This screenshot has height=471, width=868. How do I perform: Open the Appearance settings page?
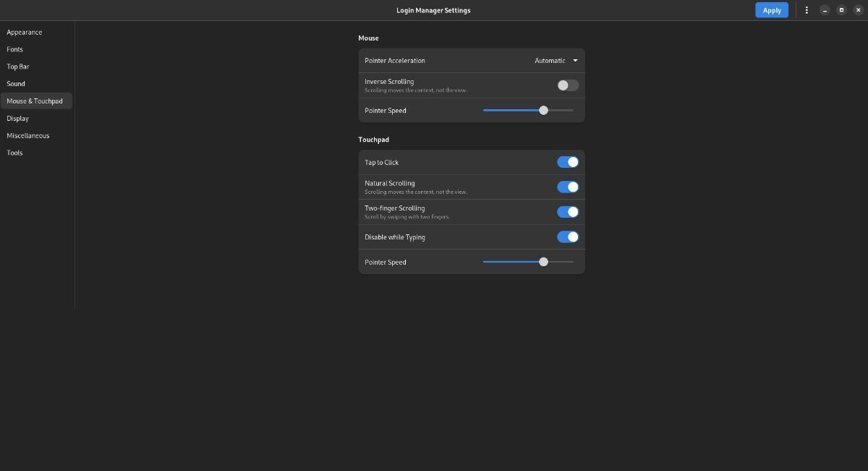point(36,32)
